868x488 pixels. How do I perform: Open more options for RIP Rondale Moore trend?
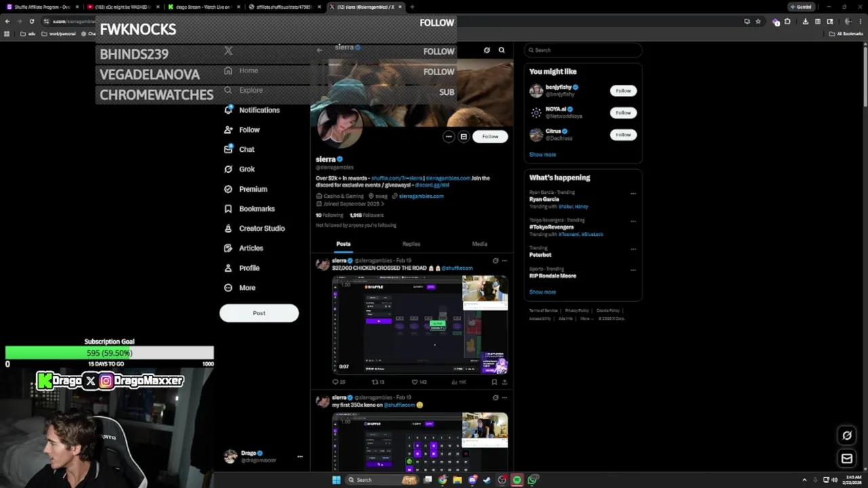[633, 270]
